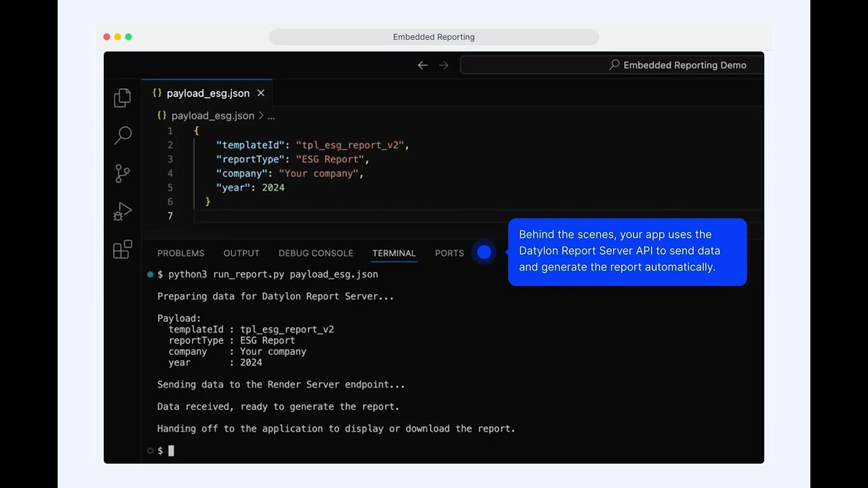Click terminal line "year : 2024"

[x=215, y=363]
